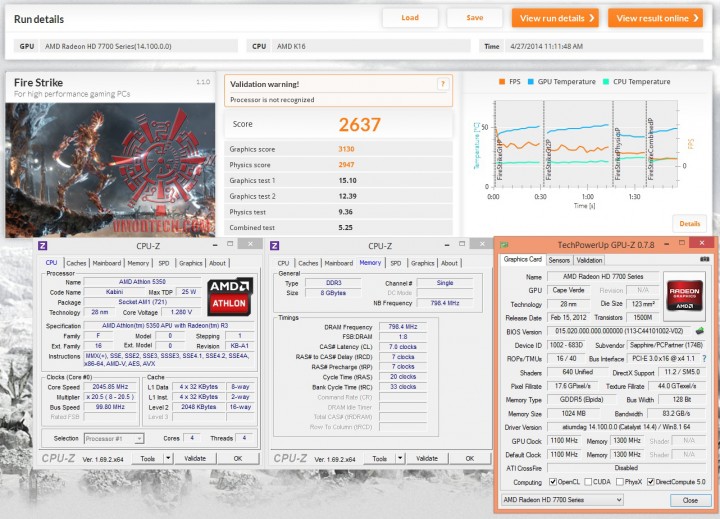Click the Z icon of the Athlon CPU-Z window
Viewport: 720px width, 519px height.
tap(42, 246)
